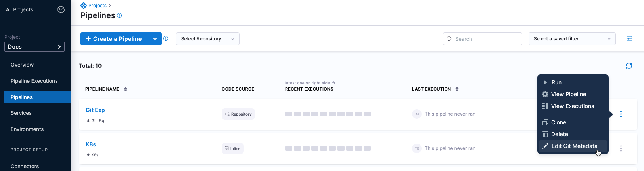This screenshot has height=171, width=644.
Task: Click the cube icon beside All Projects
Action: pyautogui.click(x=61, y=9)
